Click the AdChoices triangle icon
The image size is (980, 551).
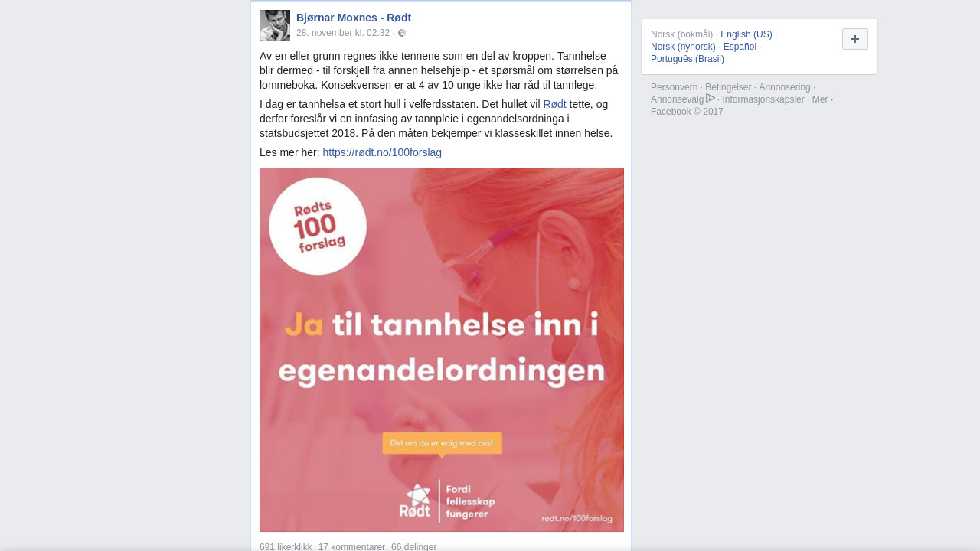[710, 98]
